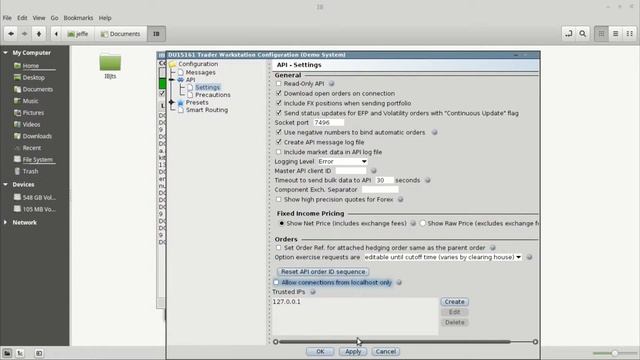Image resolution: width=640 pixels, height=360 pixels.
Task: Collapse My Computer sidebar section
Action: pos(5,53)
